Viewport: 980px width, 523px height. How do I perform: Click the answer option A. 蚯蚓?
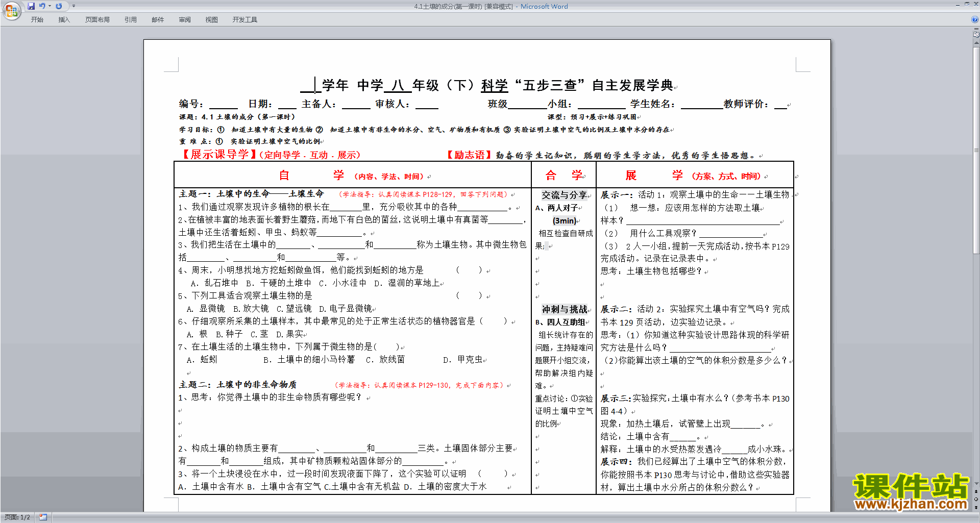coord(202,359)
